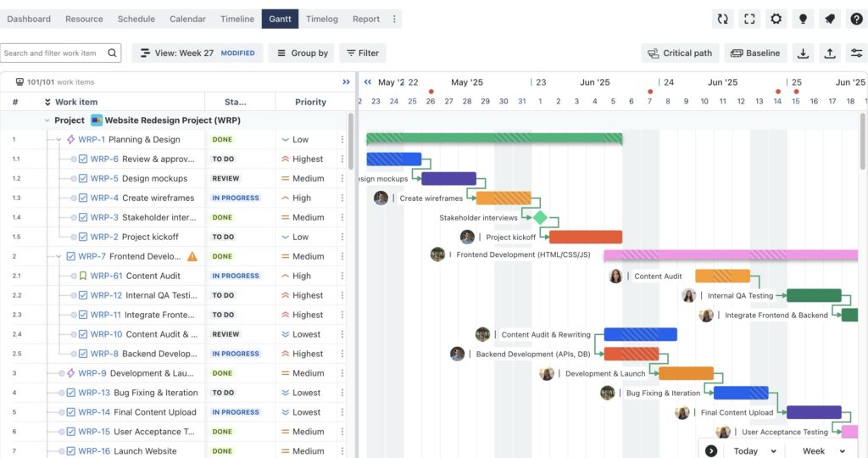Click the Website Redesign Project icon
This screenshot has width=868, height=458.
point(97,120)
